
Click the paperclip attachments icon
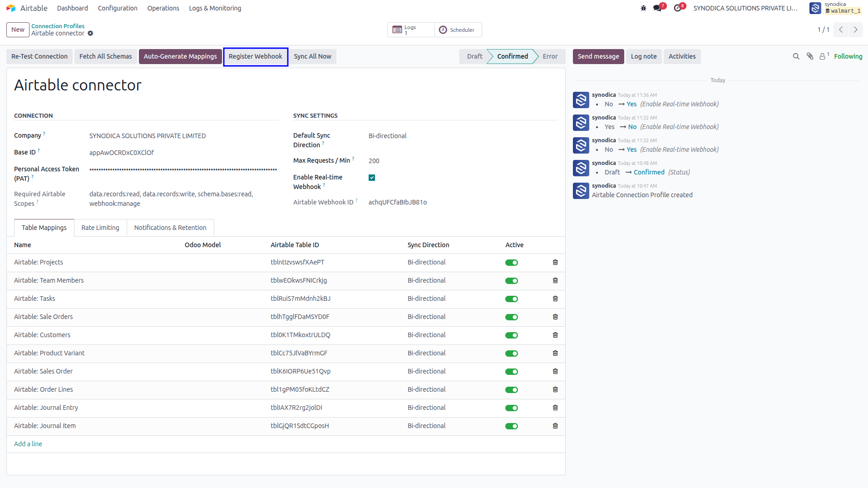point(810,56)
